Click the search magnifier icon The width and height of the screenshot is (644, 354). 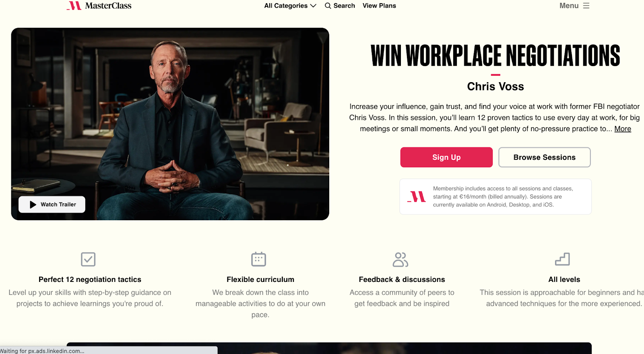(x=328, y=6)
